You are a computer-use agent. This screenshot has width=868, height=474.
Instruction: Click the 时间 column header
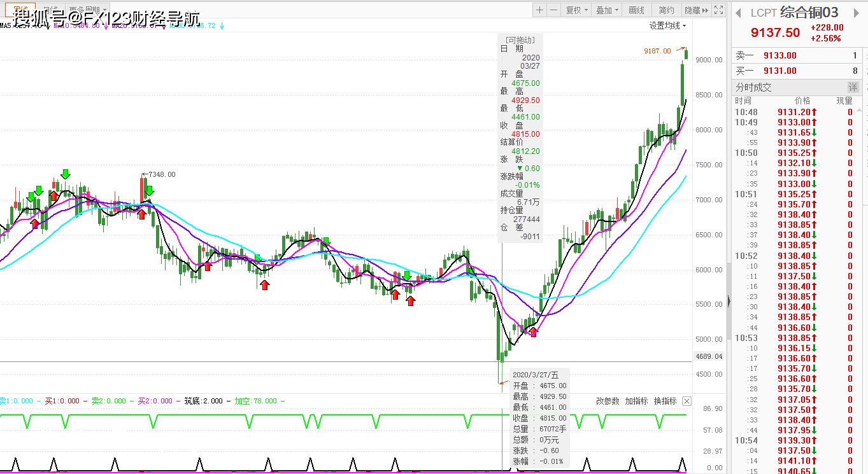click(743, 101)
